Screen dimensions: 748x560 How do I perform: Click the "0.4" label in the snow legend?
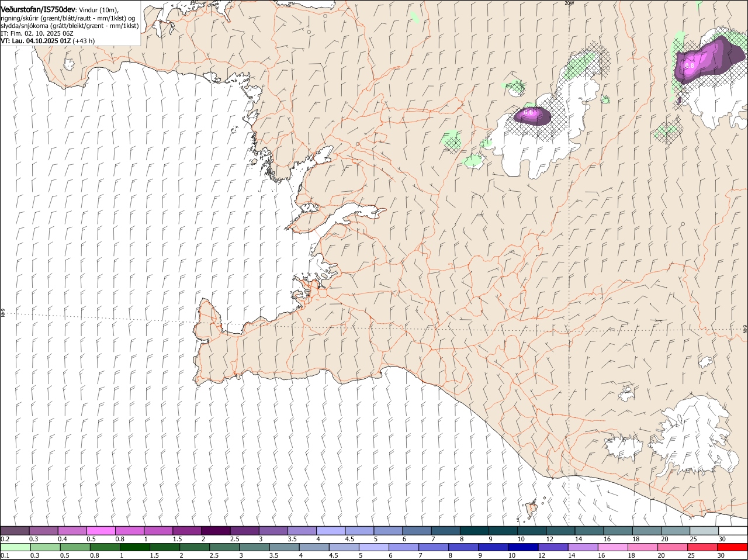coord(63,539)
